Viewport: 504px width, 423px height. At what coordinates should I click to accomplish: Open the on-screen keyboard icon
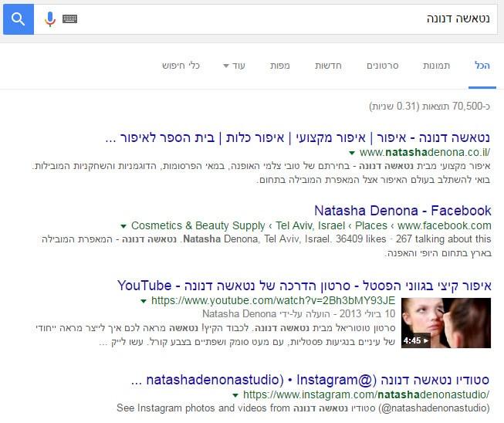point(69,19)
